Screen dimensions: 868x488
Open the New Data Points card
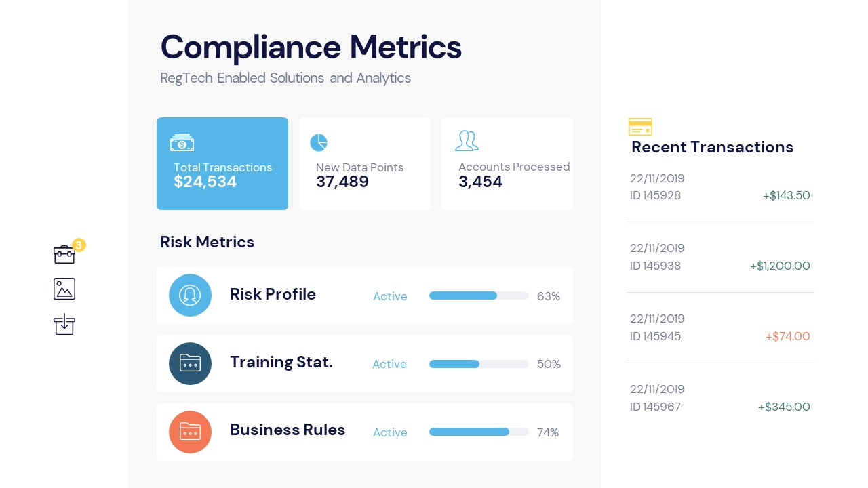click(365, 163)
